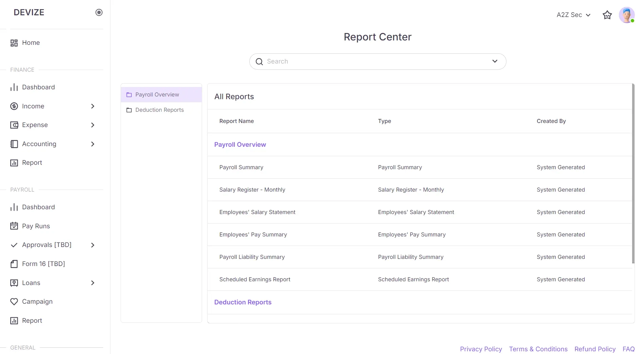
Task: Open the FAQ link
Action: (629, 349)
